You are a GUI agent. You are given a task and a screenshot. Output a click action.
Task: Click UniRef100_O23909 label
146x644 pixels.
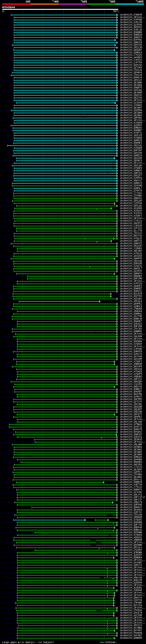coord(131,103)
